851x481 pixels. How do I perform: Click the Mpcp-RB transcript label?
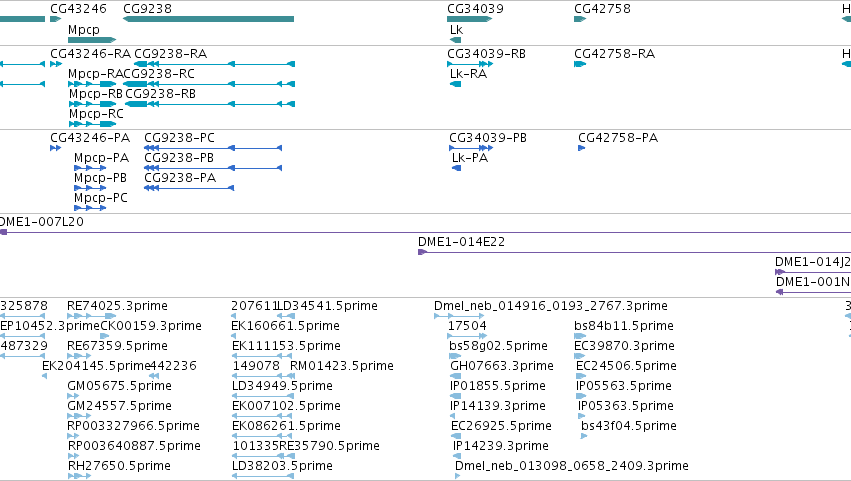(x=96, y=94)
